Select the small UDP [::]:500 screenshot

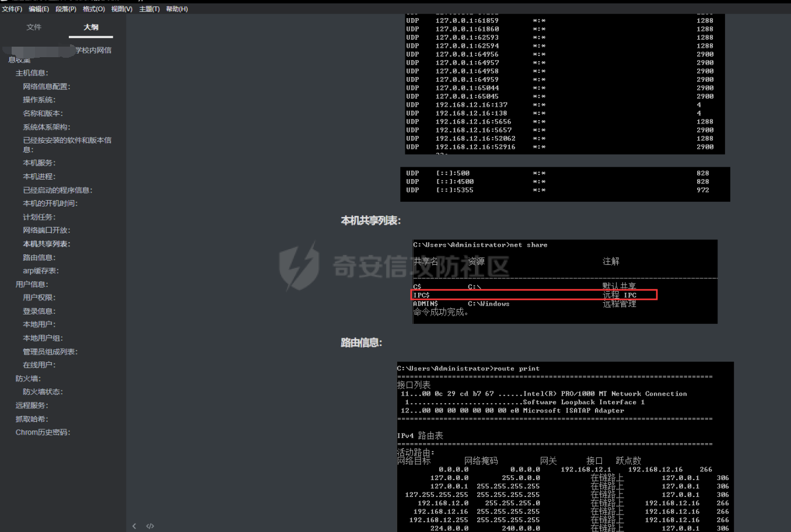tap(565, 184)
